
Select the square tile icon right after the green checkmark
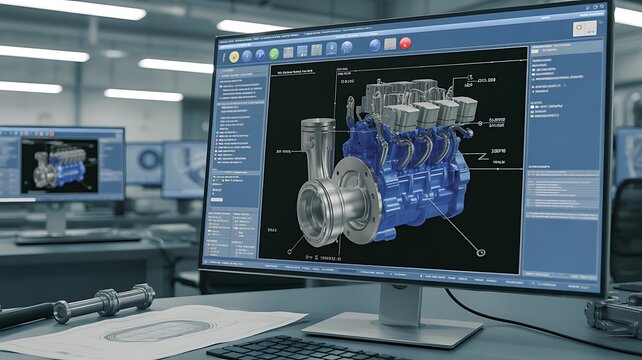(x=288, y=52)
